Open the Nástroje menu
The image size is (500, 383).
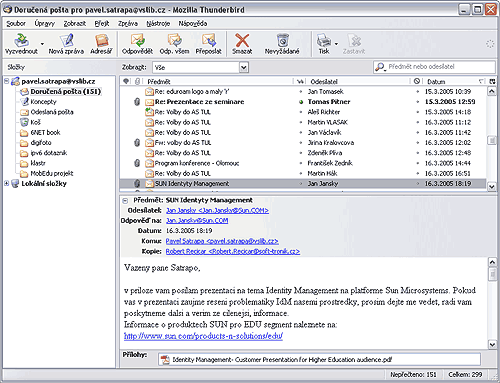(x=158, y=23)
